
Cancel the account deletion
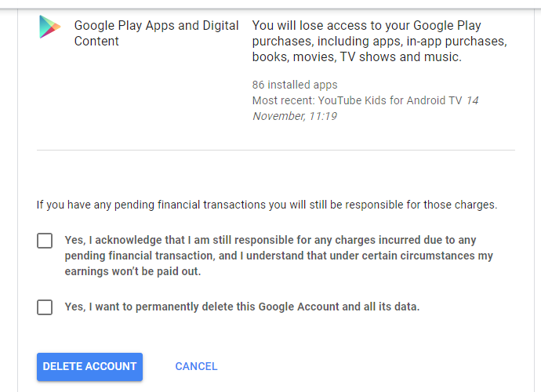196,366
